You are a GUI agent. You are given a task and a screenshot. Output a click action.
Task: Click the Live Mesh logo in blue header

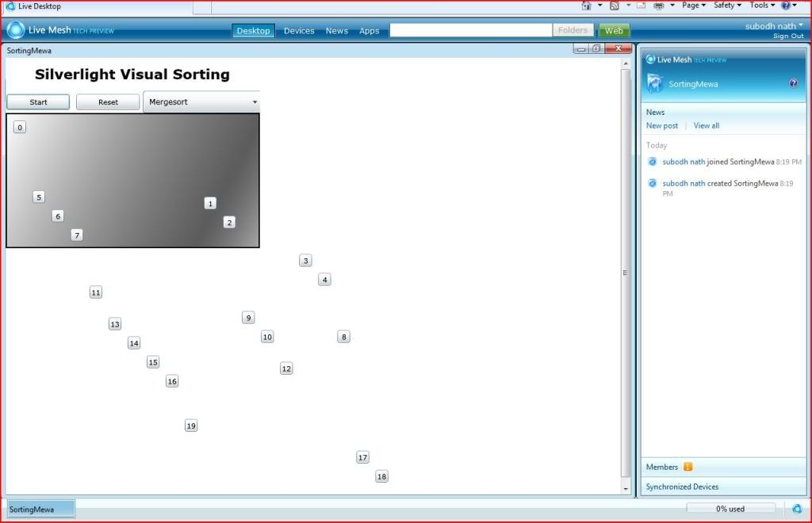coord(16,30)
